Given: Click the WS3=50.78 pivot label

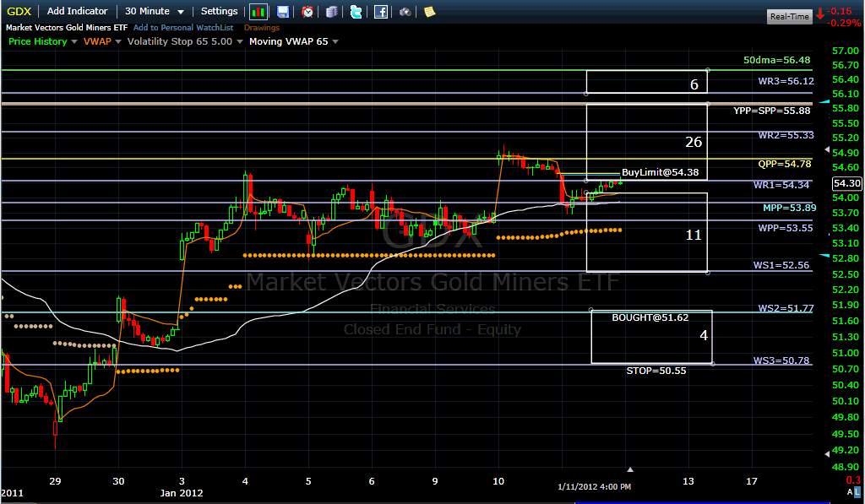Looking at the screenshot, I should [781, 360].
